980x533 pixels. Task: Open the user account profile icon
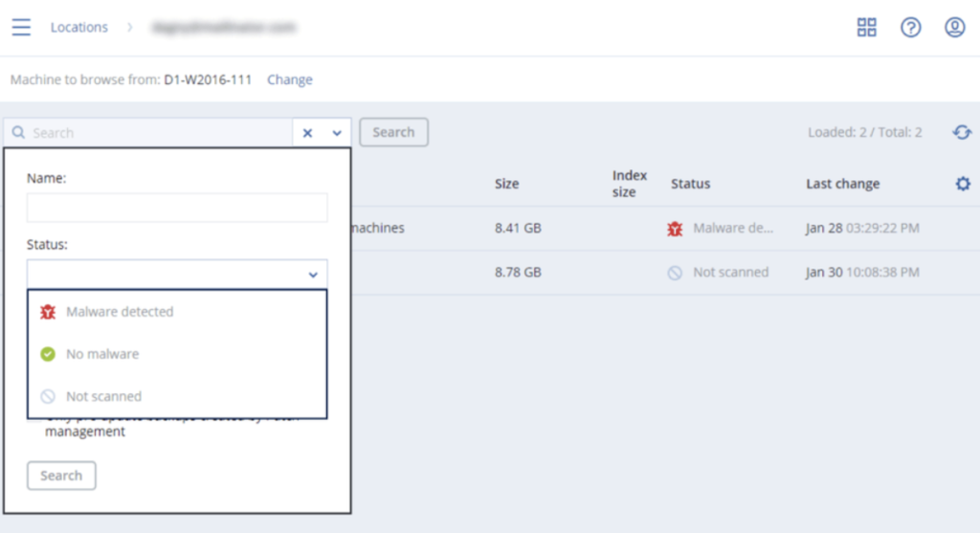(x=954, y=27)
